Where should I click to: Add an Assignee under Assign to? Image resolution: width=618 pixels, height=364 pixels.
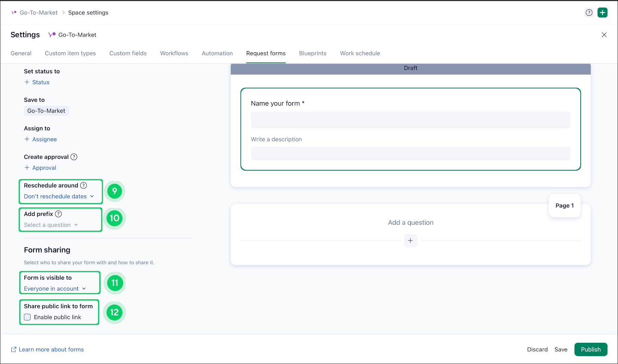[40, 139]
